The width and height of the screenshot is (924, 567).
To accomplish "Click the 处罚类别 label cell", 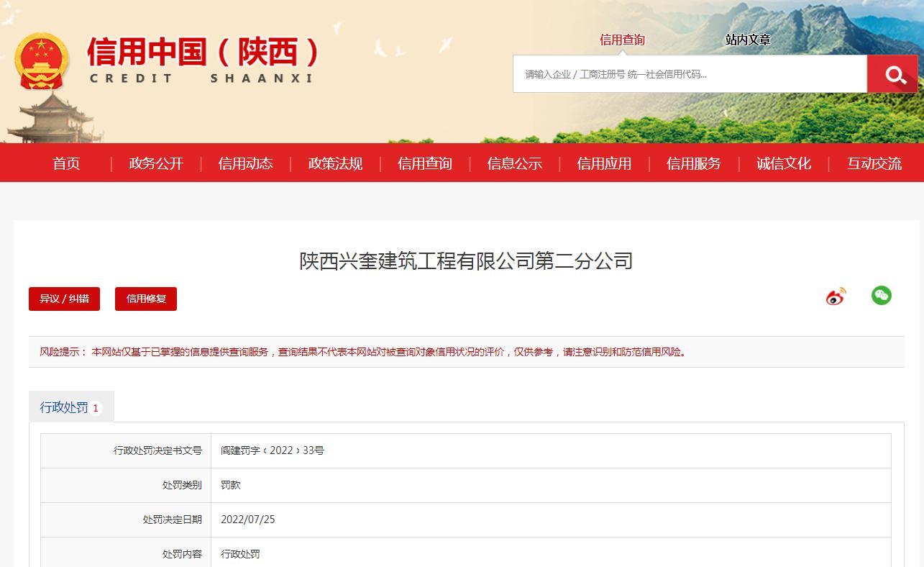I will [x=126, y=485].
